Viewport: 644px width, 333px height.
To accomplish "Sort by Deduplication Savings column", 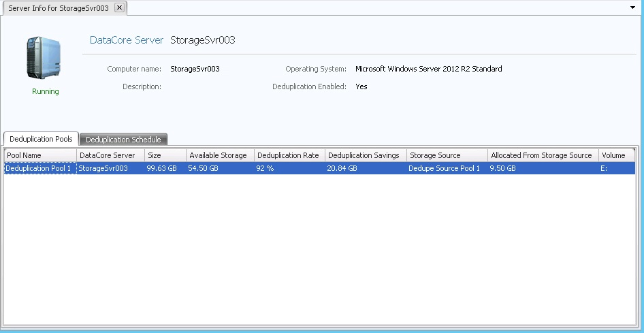I will pos(365,155).
